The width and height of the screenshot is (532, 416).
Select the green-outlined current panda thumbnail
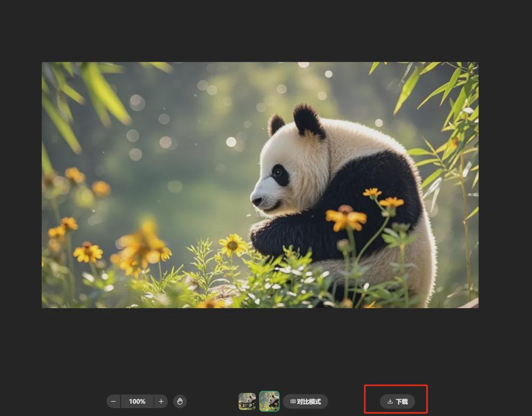click(x=269, y=401)
